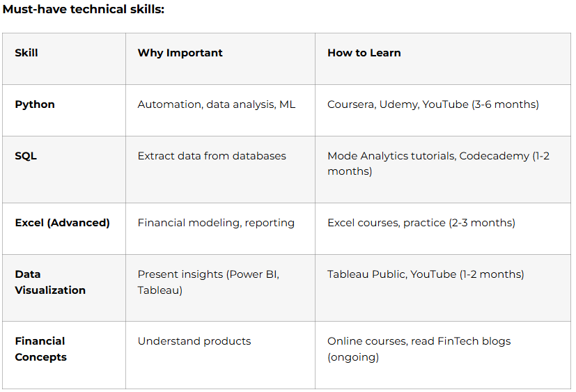Viewport: 576px width, 392px height.
Task: Select the 'Financial modeling, reporting' cell
Action: [x=216, y=223]
